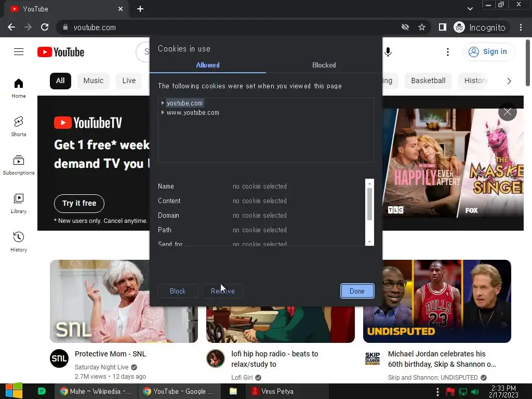Click the cookie details scrollbar up arrow
The image size is (532, 399).
click(x=369, y=183)
